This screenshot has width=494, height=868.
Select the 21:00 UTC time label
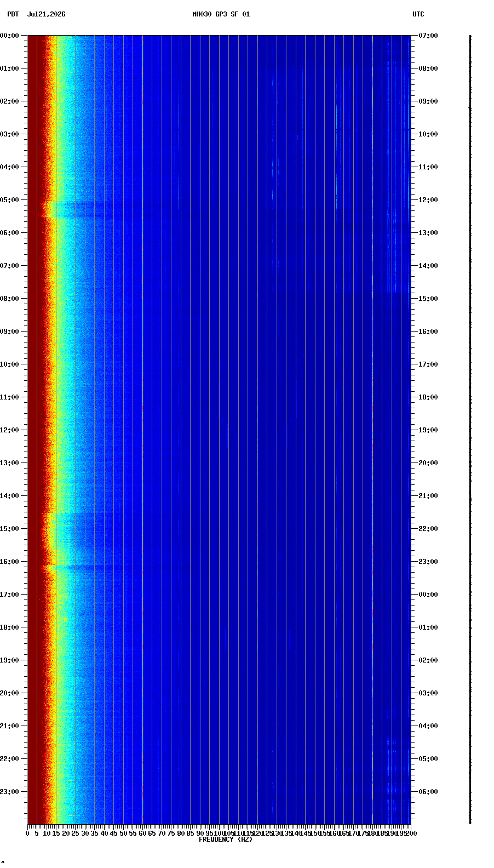[428, 496]
